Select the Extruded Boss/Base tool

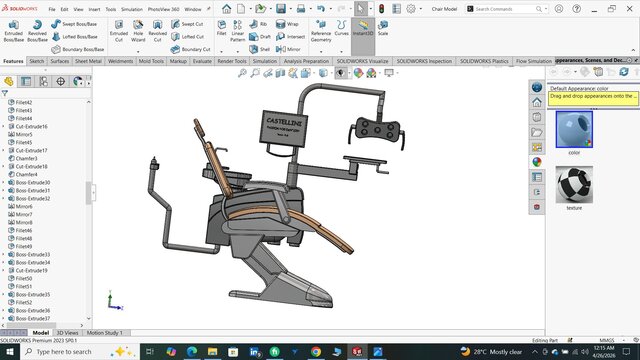(x=13, y=31)
